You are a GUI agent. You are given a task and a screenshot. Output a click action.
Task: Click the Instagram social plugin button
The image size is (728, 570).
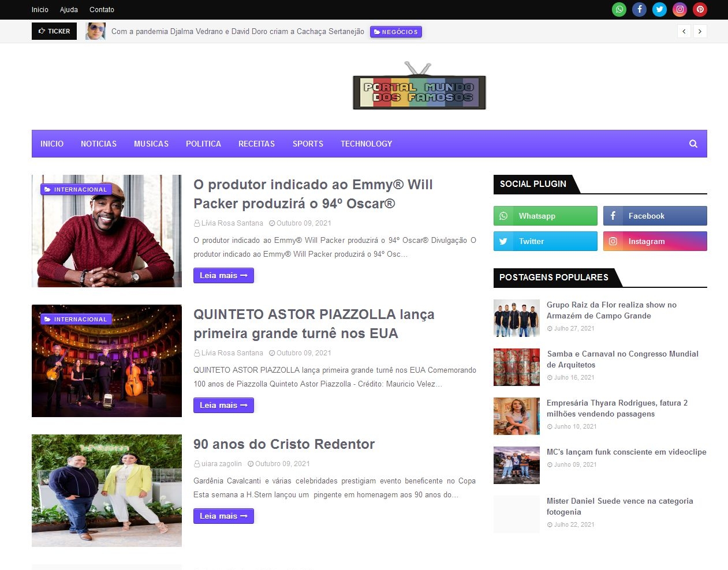pos(655,241)
